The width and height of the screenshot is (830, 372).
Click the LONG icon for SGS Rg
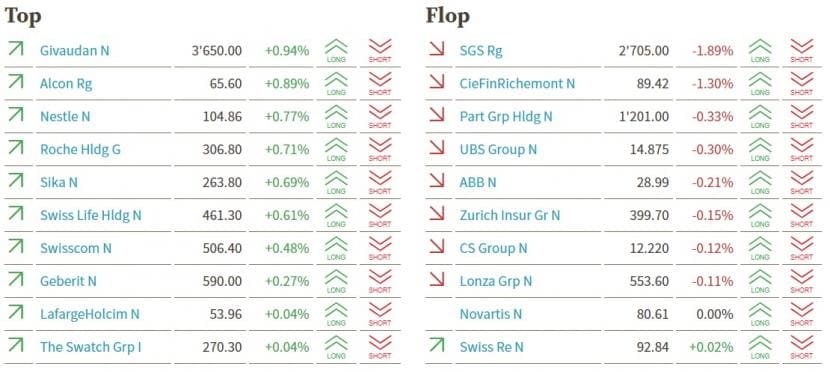tap(760, 51)
